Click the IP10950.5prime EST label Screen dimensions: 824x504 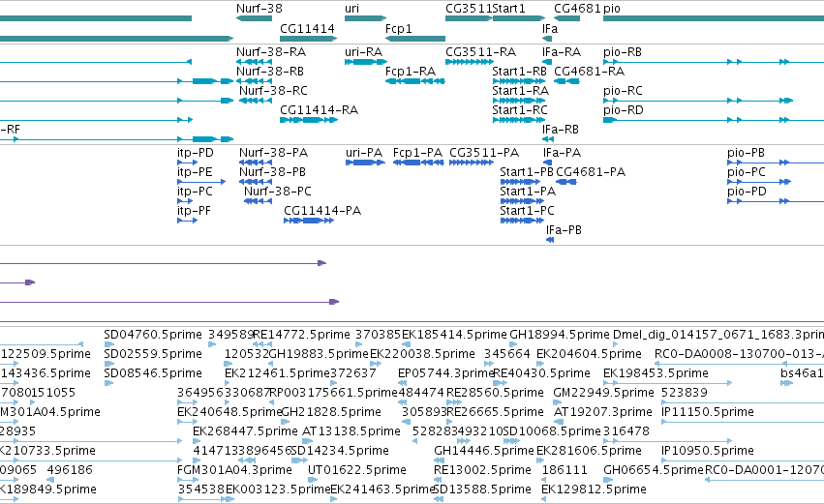(x=708, y=451)
